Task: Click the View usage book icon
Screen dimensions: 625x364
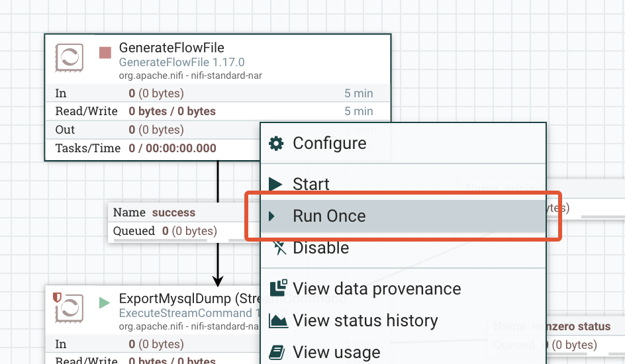Action: 277,353
